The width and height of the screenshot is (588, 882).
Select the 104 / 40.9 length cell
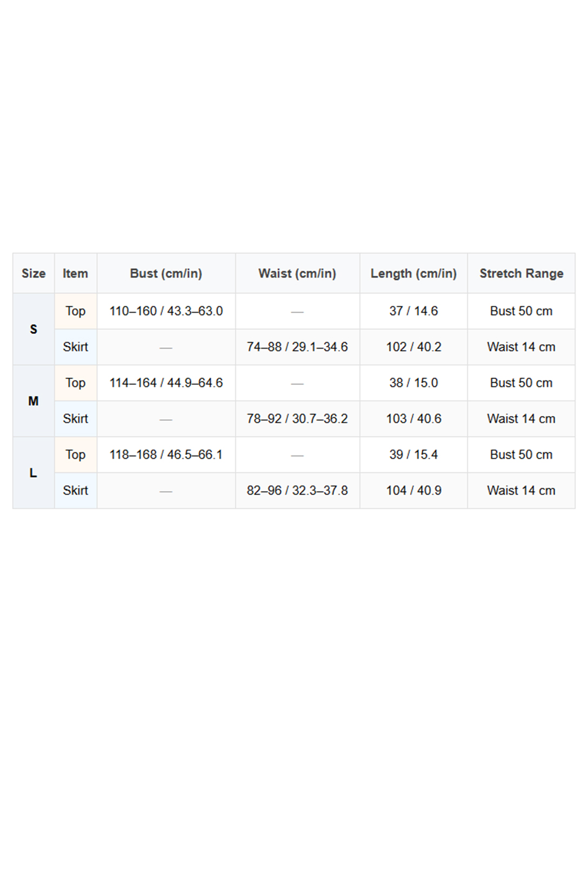(x=413, y=491)
